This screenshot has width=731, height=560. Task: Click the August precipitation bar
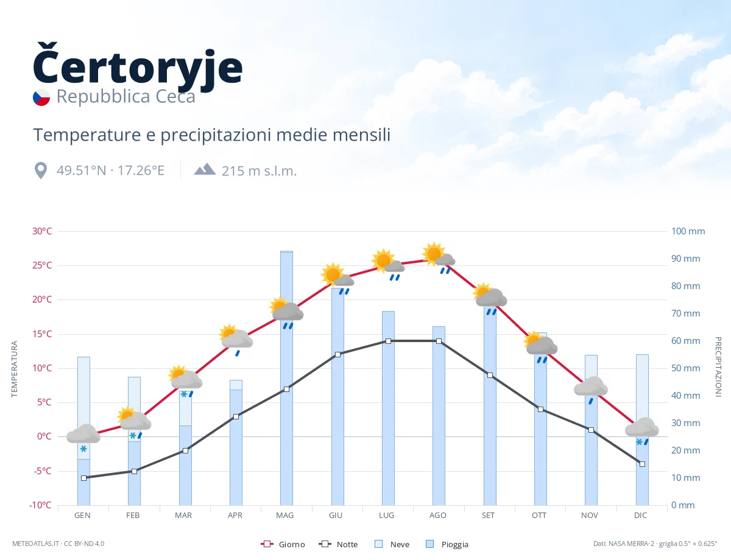(x=439, y=416)
